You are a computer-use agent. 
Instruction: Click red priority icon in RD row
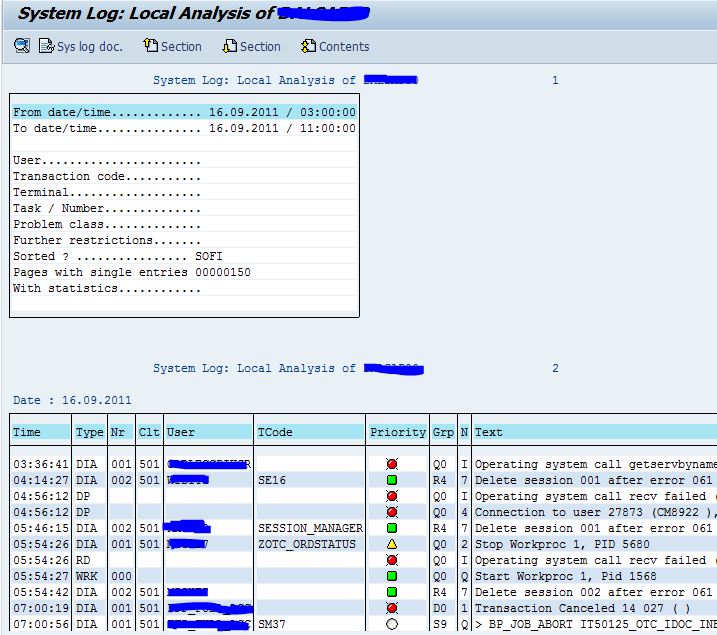[392, 560]
